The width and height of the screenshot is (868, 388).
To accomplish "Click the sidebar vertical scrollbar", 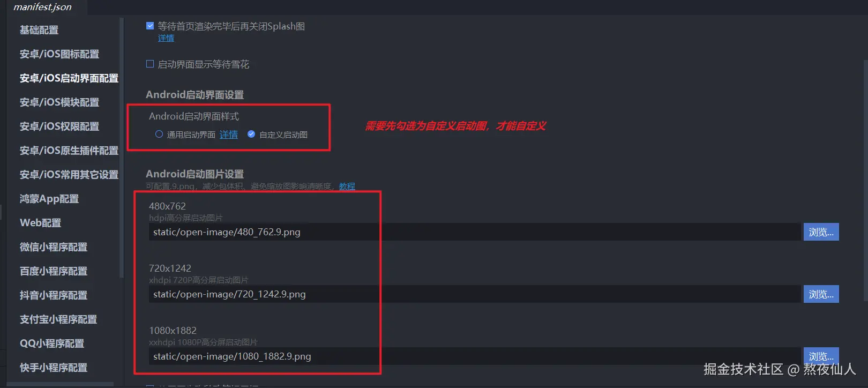I will [x=122, y=147].
